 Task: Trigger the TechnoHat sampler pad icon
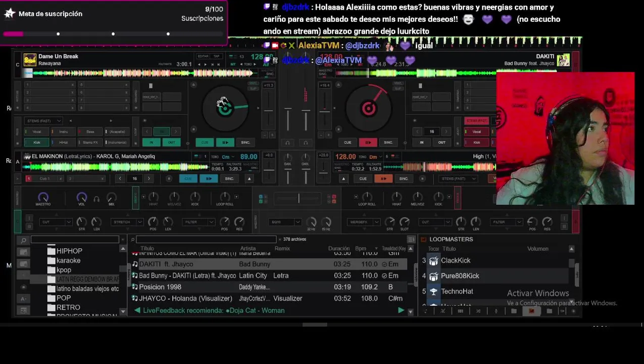click(433, 292)
